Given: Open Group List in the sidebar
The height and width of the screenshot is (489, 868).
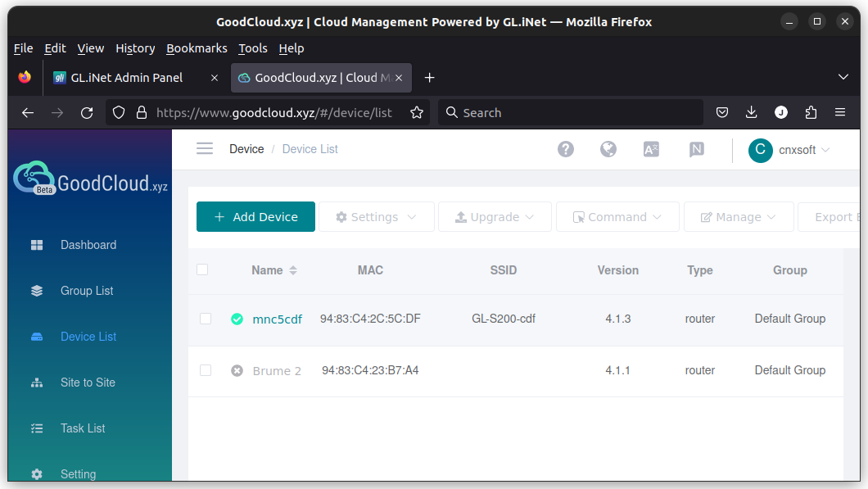Looking at the screenshot, I should click(x=87, y=291).
